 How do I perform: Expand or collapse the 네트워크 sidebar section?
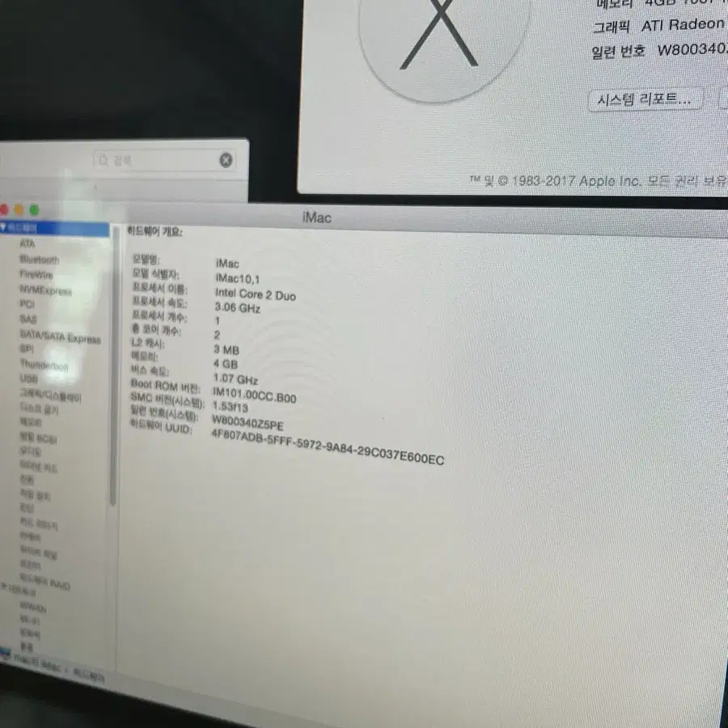[x=4, y=587]
